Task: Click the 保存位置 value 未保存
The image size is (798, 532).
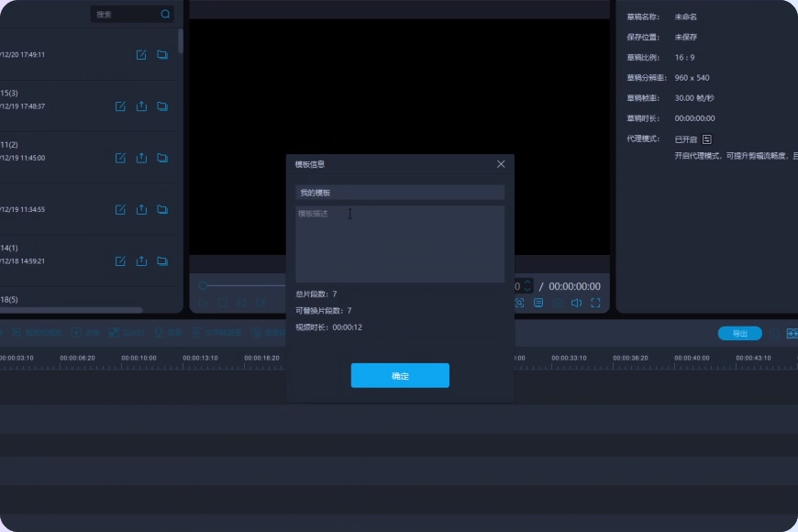Action: (x=685, y=38)
